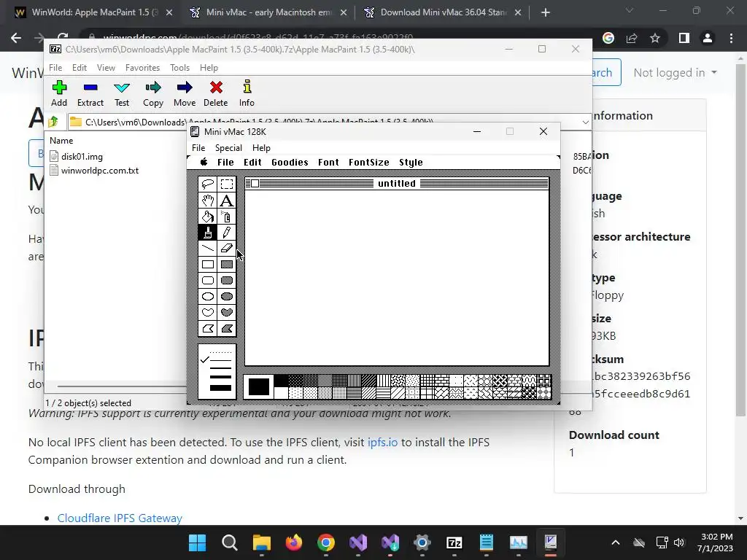Image resolution: width=747 pixels, height=560 pixels.
Task: Follow the ipfs.io link
Action: coord(382,442)
